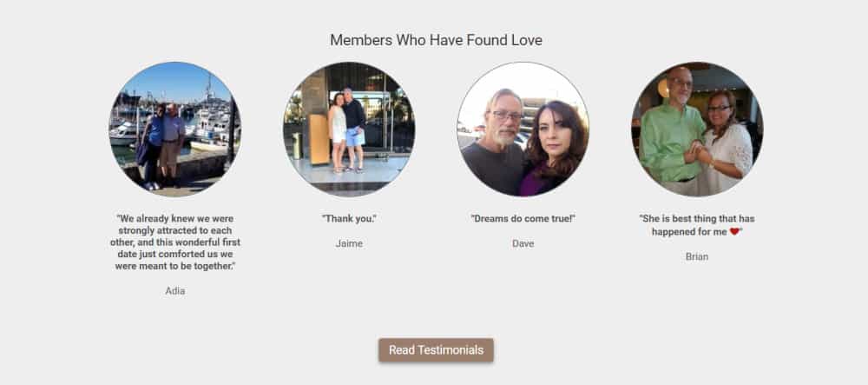868x385 pixels.
Task: Open Adia's marina couple photo
Action: tap(175, 129)
